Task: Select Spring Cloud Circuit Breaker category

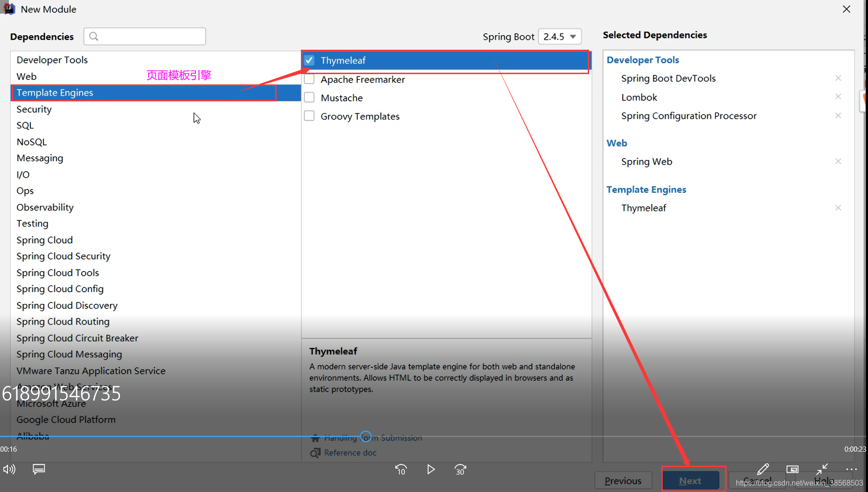Action: pyautogui.click(x=156, y=338)
